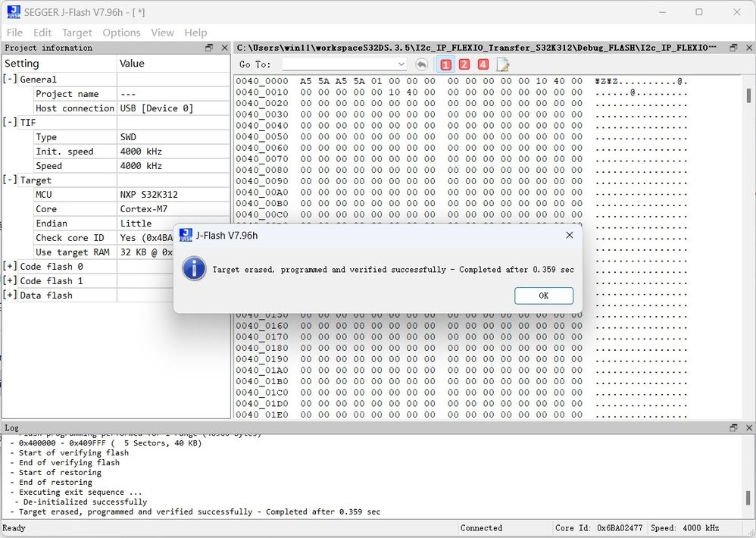Toggle the 2-byte hex display mode
756x538 pixels.
pyautogui.click(x=464, y=64)
